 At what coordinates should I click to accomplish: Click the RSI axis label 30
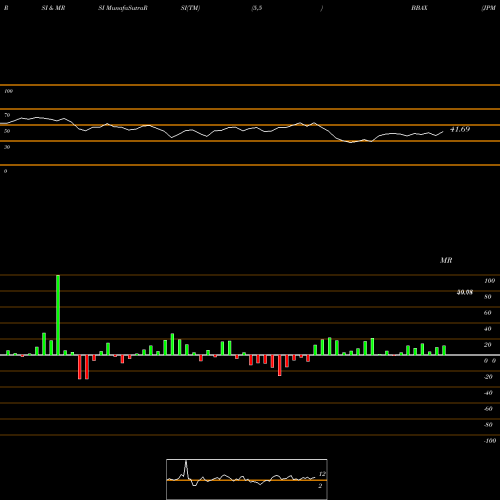pyautogui.click(x=7, y=147)
